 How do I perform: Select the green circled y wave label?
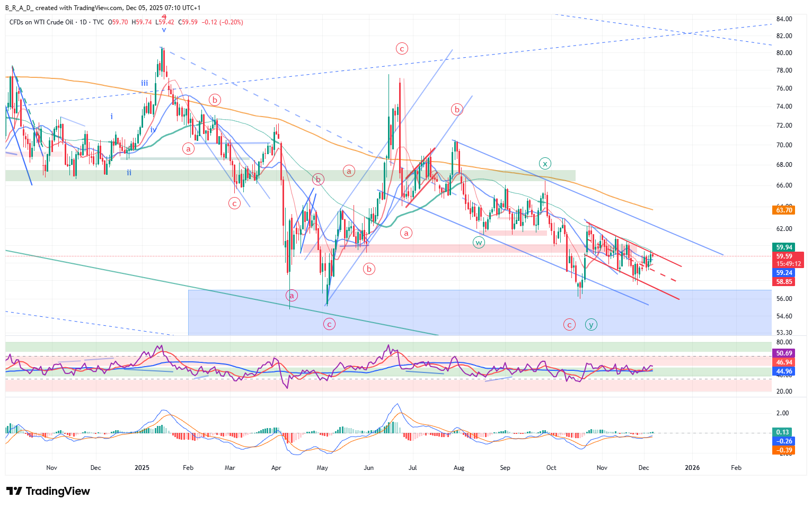[x=591, y=325]
